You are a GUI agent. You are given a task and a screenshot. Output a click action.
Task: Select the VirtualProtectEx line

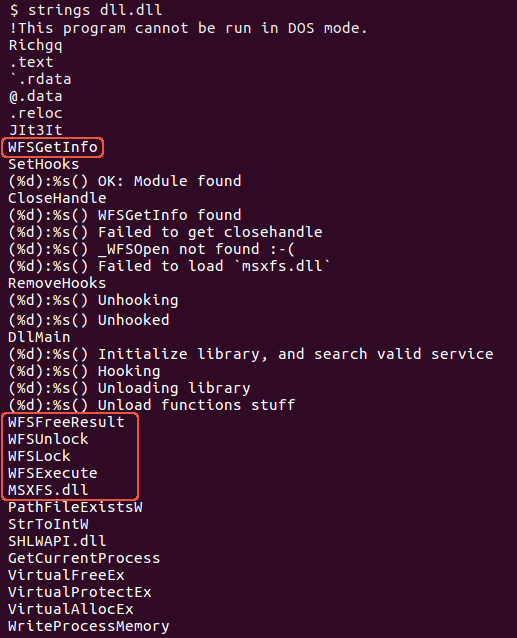pos(80,592)
